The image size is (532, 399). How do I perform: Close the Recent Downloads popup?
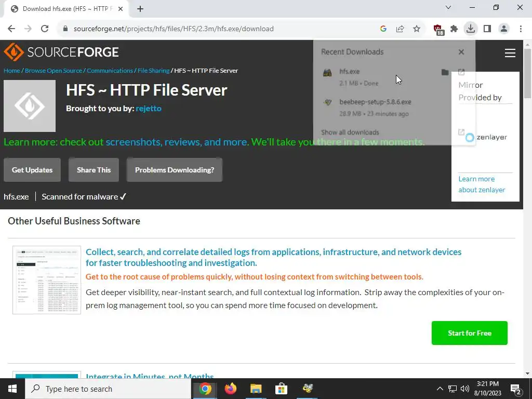[x=461, y=52]
